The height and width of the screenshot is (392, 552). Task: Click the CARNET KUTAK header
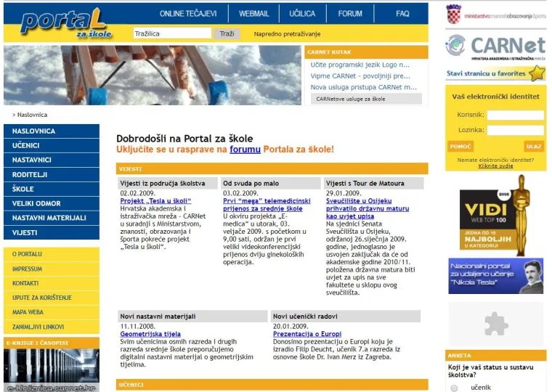pos(366,52)
